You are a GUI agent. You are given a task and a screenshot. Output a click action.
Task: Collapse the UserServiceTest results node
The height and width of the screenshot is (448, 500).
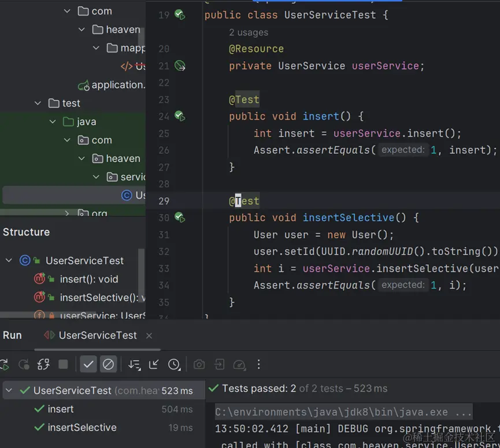click(x=9, y=390)
